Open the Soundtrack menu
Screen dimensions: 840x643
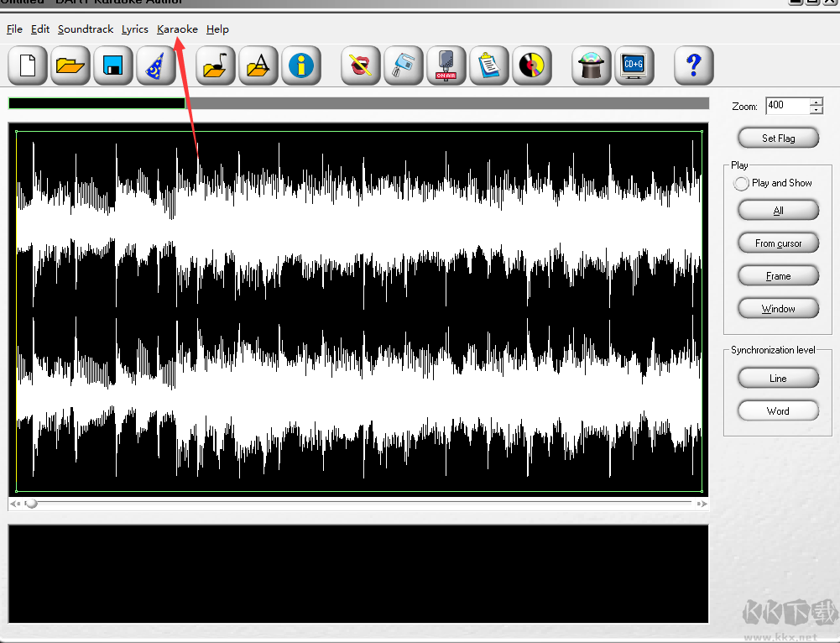coord(86,29)
